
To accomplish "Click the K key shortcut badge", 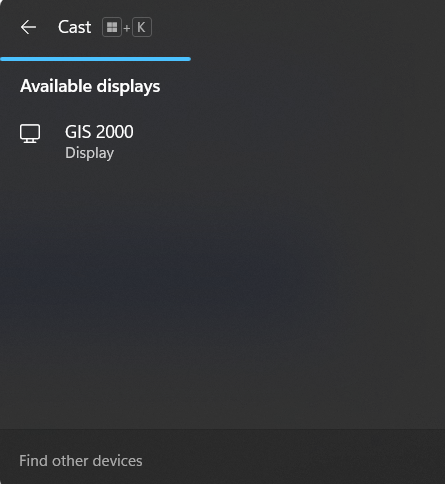I will click(142, 27).
